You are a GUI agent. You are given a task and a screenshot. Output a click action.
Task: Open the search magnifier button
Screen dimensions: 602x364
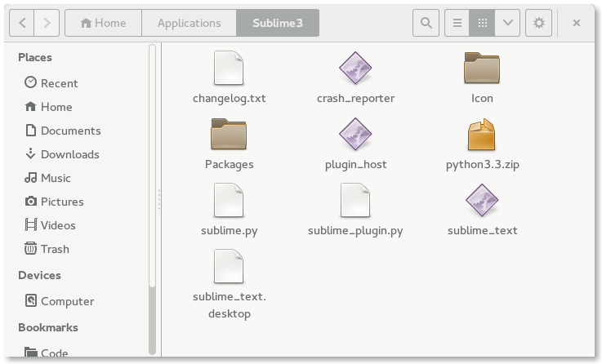[426, 23]
